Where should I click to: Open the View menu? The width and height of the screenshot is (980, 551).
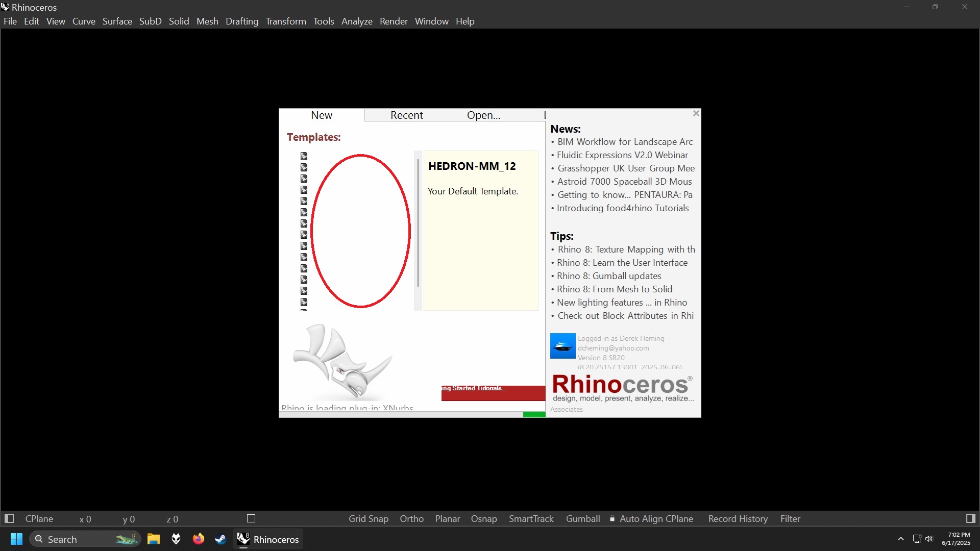[x=56, y=21]
